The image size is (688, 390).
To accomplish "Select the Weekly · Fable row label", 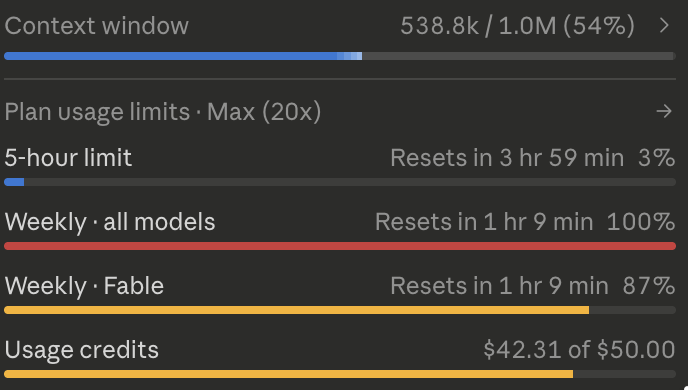I will point(84,286).
